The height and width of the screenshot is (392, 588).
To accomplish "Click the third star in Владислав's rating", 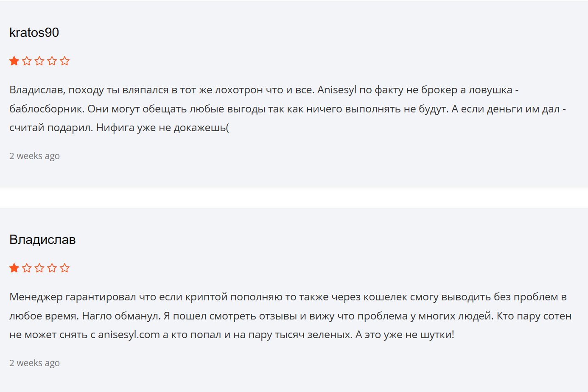I will (x=39, y=268).
